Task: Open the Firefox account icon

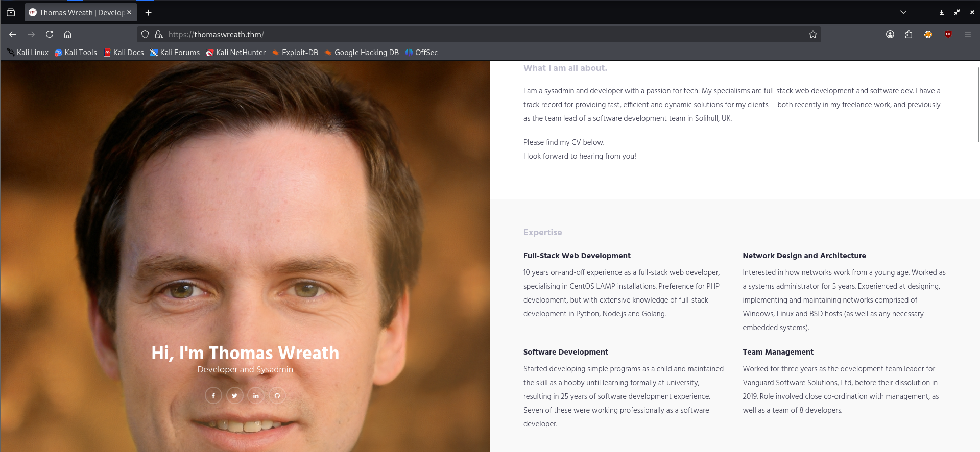Action: click(890, 34)
